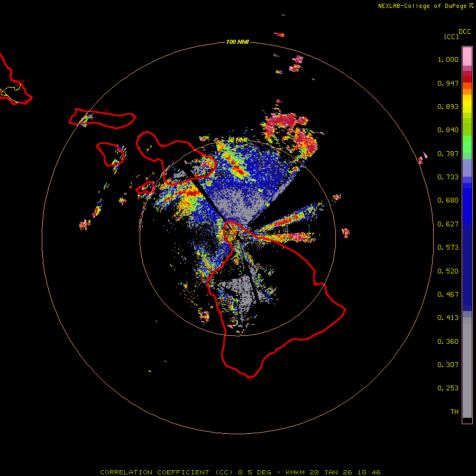Click the 0.680 scale value
Screen dimensions: 476x476
click(448, 200)
